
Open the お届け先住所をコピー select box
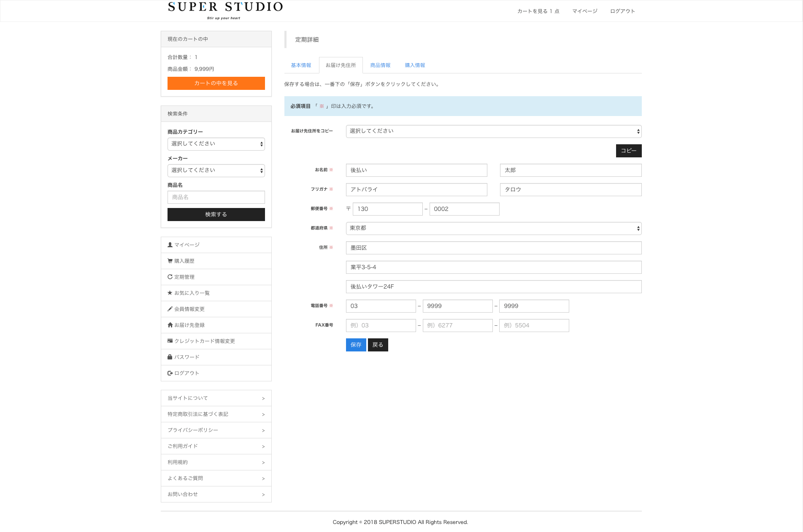[x=493, y=131]
